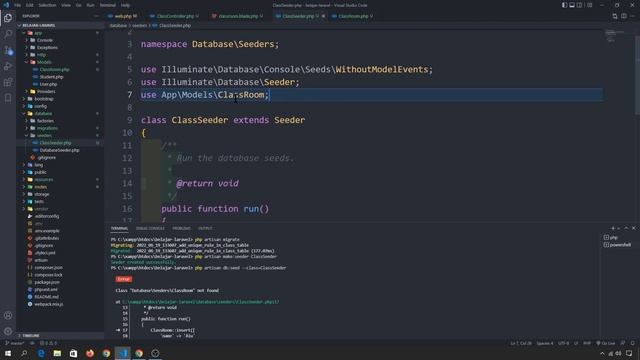Maximize the terminal panel with chevron up
The image size is (640, 360).
[626, 228]
